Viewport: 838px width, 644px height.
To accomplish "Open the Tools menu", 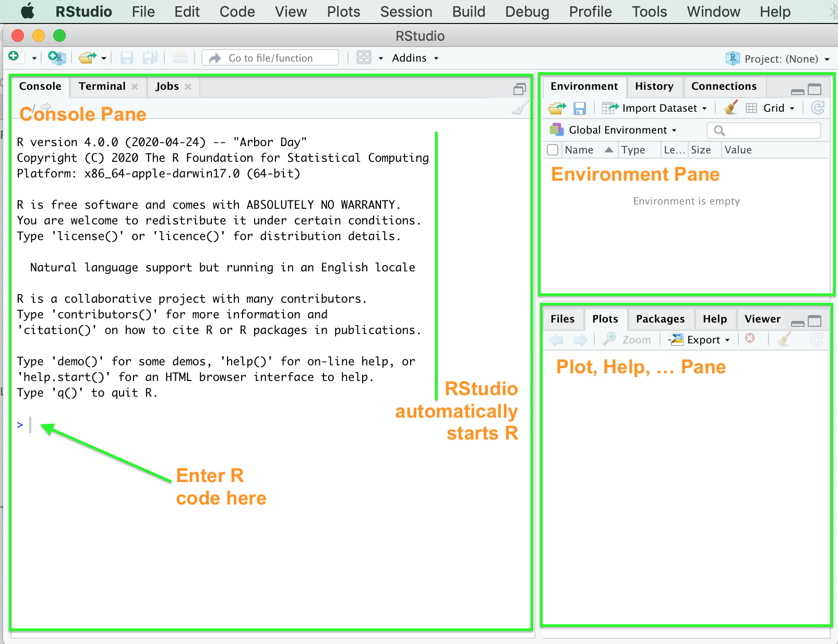I will click(x=649, y=11).
